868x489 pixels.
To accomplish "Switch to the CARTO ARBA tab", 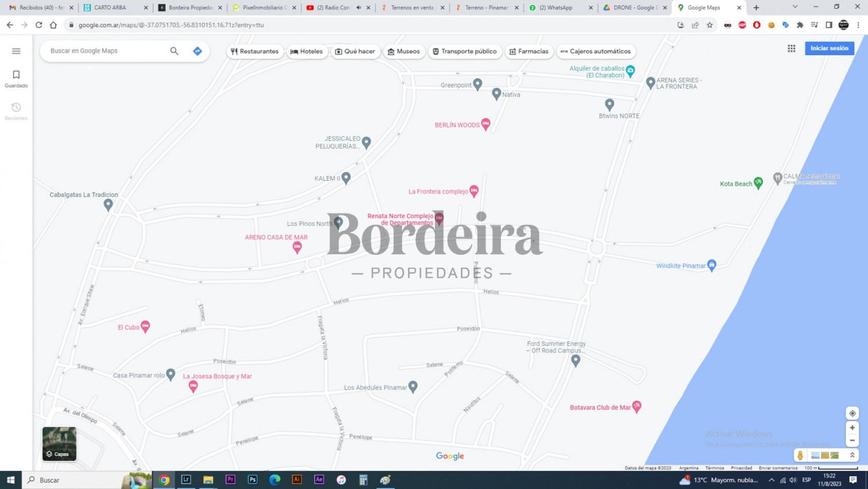I will [115, 8].
